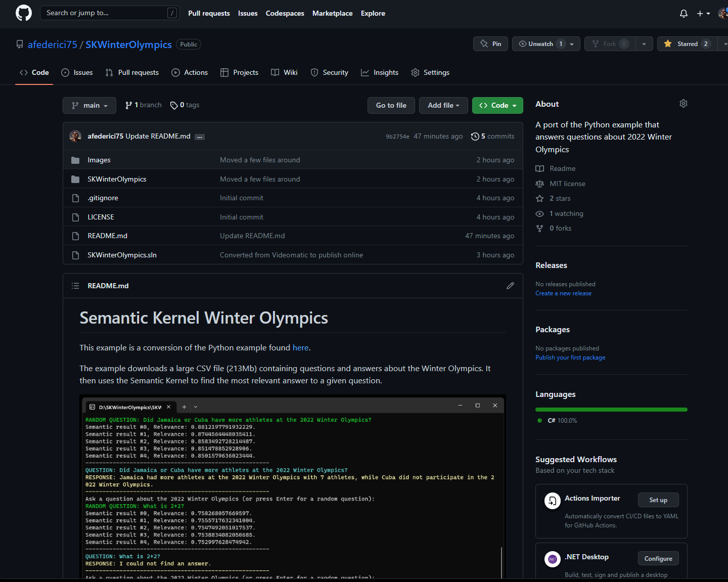Open the 'here' link in README
This screenshot has height=582, width=728.
300,348
